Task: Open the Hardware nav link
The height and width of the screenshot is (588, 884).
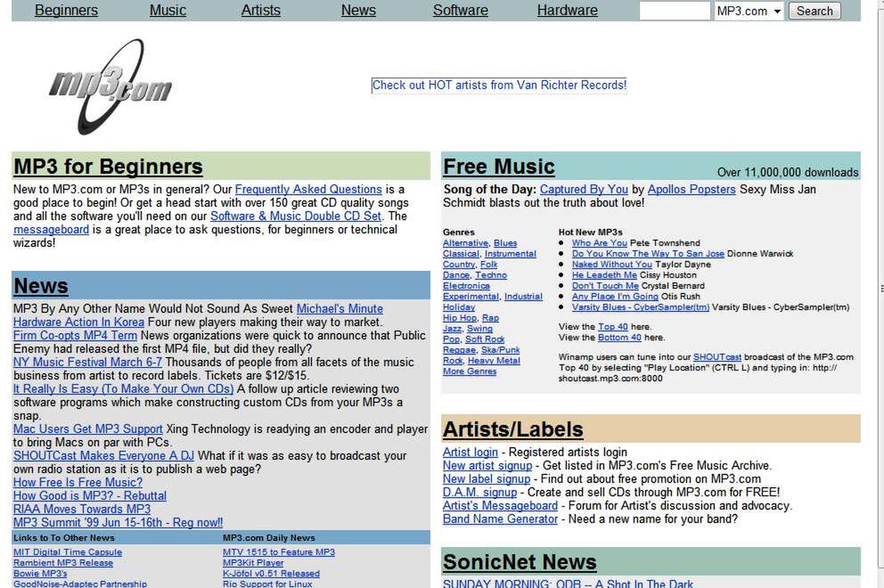Action: click(567, 10)
